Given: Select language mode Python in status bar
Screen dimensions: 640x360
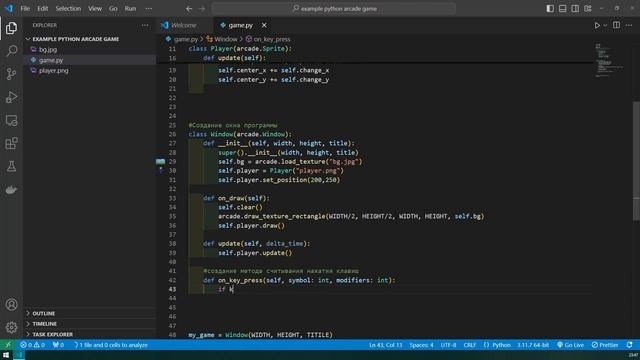Looking at the screenshot, I should click(501, 345).
